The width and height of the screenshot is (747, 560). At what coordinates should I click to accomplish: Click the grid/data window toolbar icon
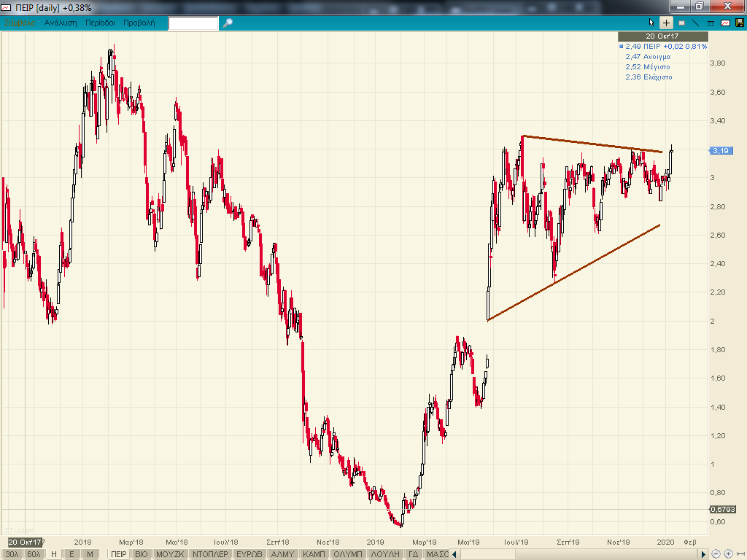(x=681, y=23)
